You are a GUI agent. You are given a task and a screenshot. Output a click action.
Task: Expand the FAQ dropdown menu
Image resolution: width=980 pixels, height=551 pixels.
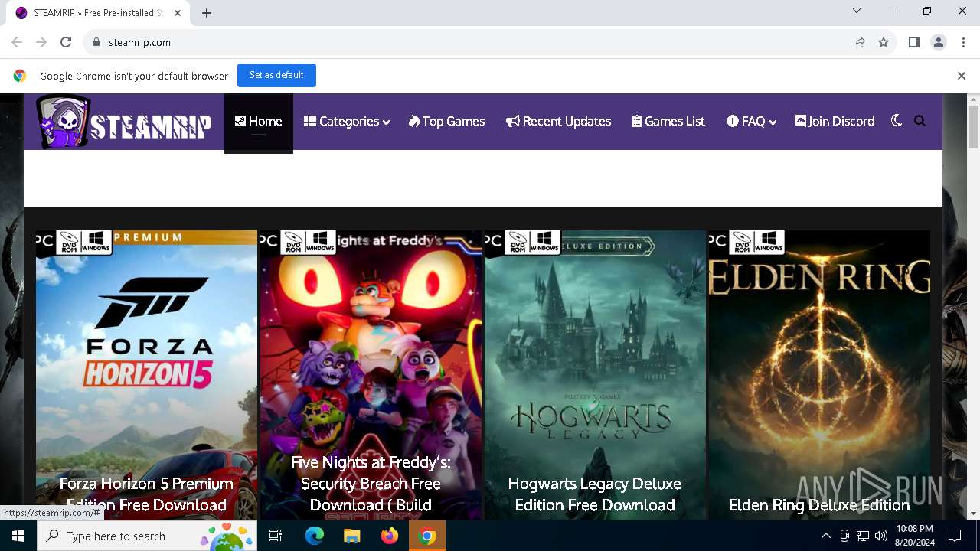(x=751, y=122)
